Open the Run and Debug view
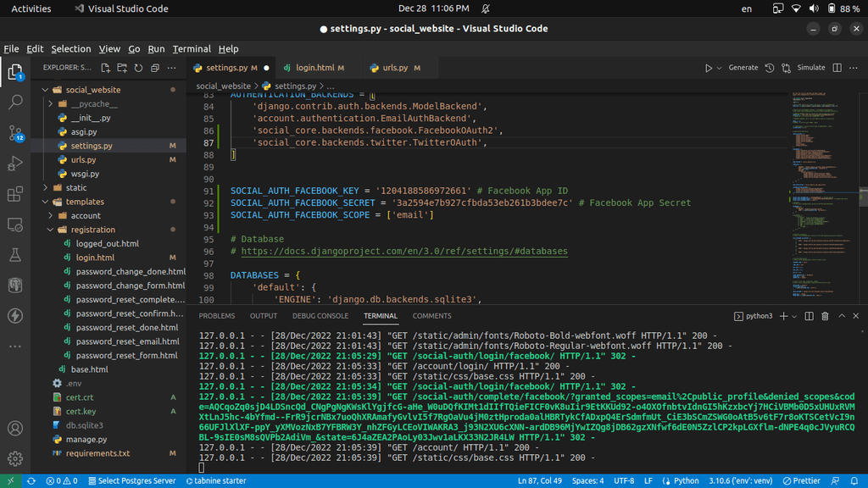 pos(15,164)
